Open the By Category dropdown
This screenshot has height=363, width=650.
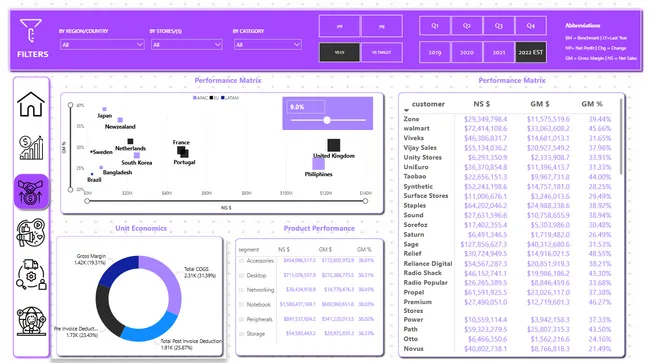[x=267, y=44]
